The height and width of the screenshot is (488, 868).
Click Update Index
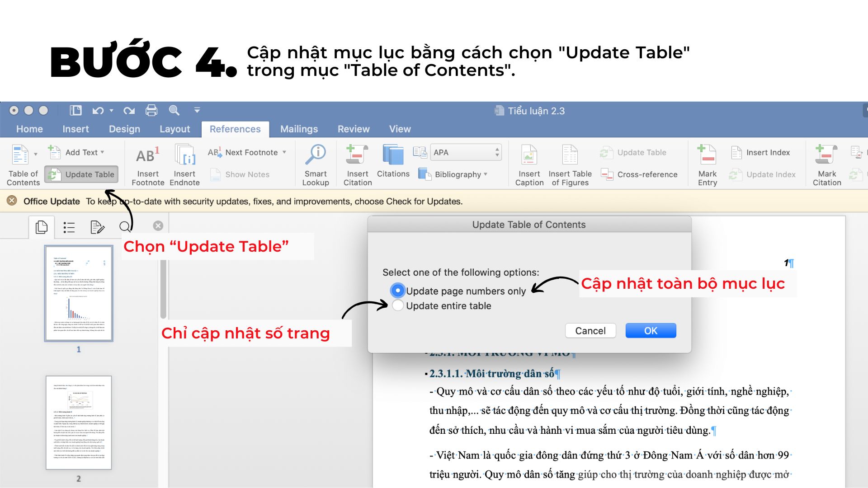[x=762, y=174]
